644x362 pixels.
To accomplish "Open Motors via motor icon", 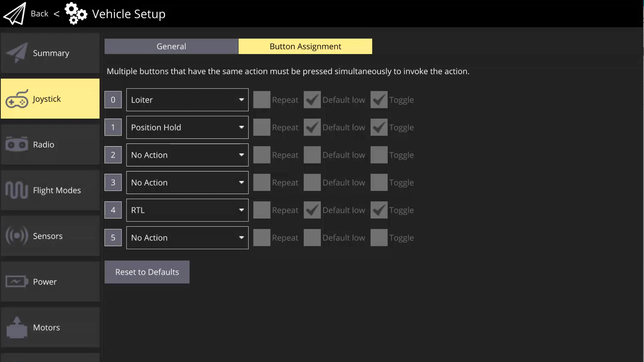I will pos(17,327).
